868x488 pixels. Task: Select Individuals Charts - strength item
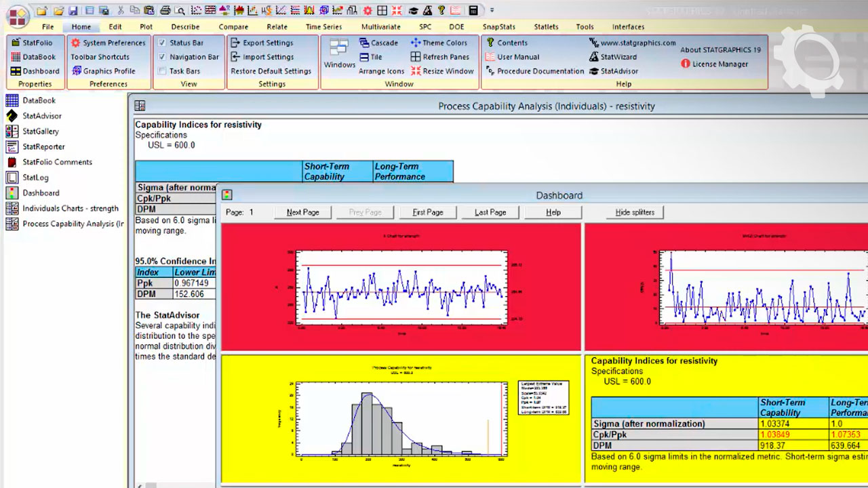click(x=62, y=209)
